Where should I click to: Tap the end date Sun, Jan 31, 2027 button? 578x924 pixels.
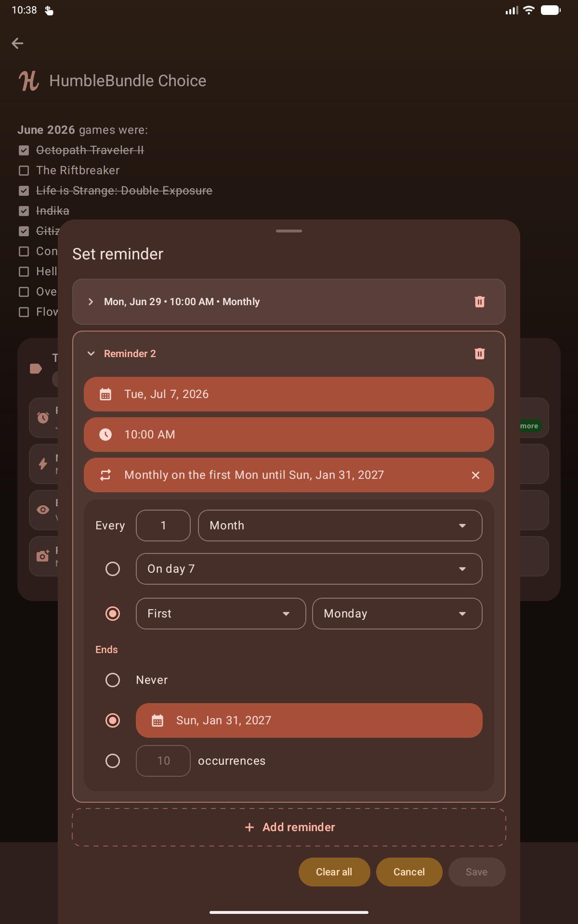coord(309,720)
